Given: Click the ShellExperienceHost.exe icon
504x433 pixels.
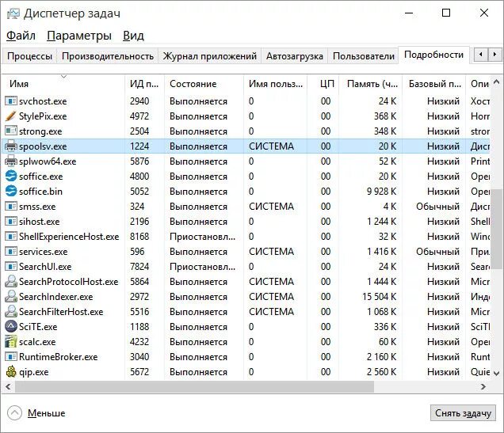Looking at the screenshot, I should pos(10,237).
